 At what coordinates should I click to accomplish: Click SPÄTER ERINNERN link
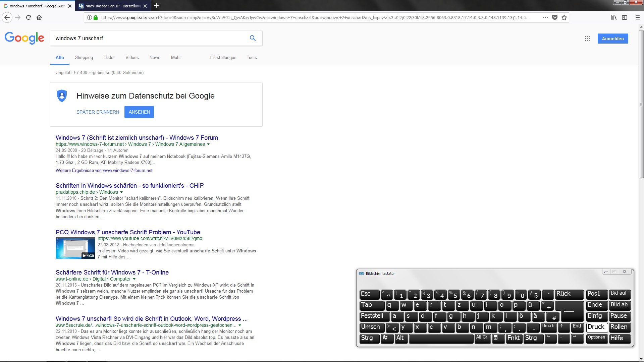(98, 112)
